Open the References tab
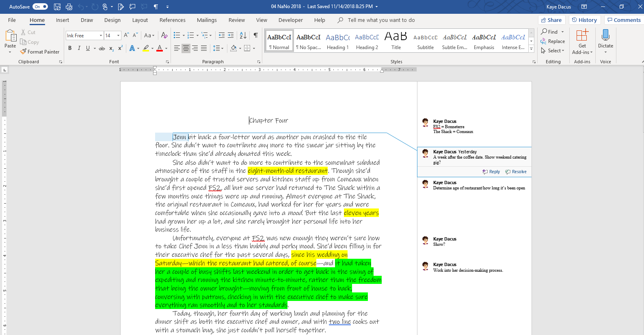Image resolution: width=644 pixels, height=335 pixels. [x=172, y=20]
